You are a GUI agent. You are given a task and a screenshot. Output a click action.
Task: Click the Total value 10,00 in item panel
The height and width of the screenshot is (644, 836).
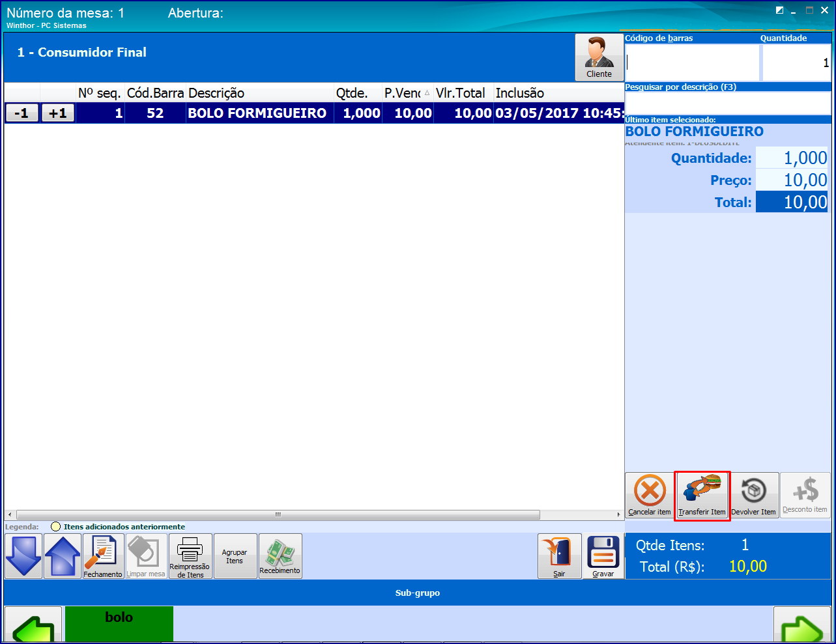792,203
